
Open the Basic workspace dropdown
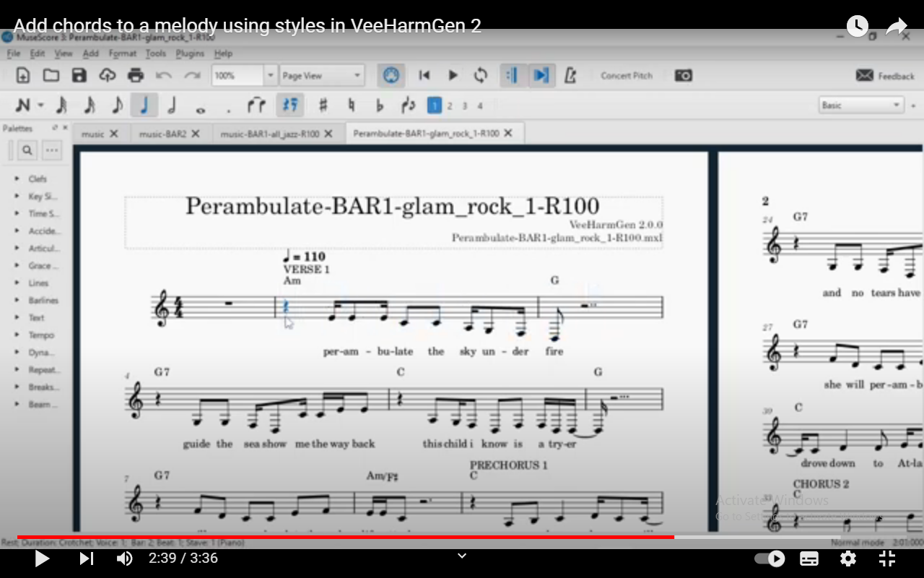[x=862, y=105]
